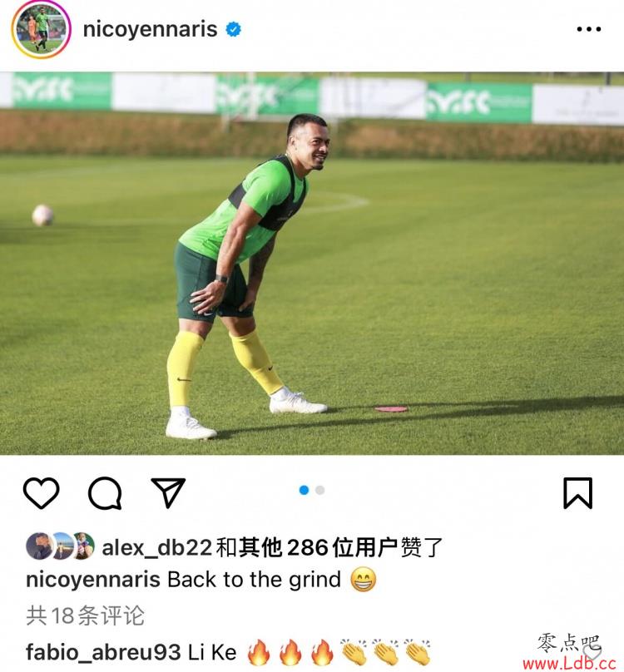Click the post photo of player
This screenshot has height=672, width=624.
pos(312,263)
